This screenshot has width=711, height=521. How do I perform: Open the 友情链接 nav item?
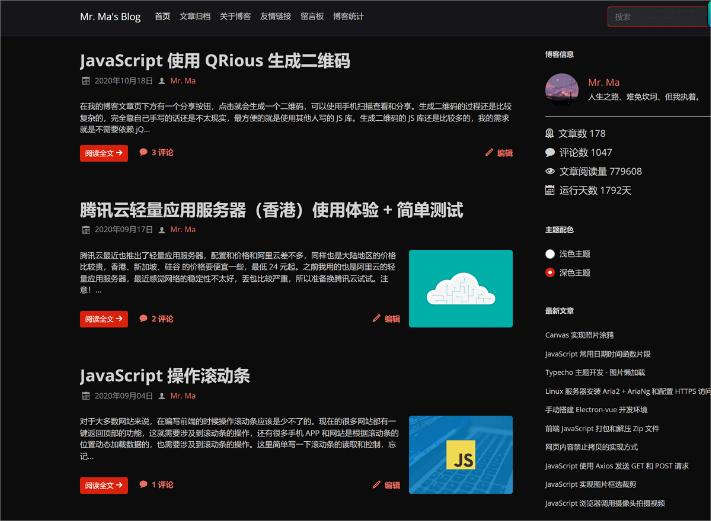pyautogui.click(x=275, y=16)
